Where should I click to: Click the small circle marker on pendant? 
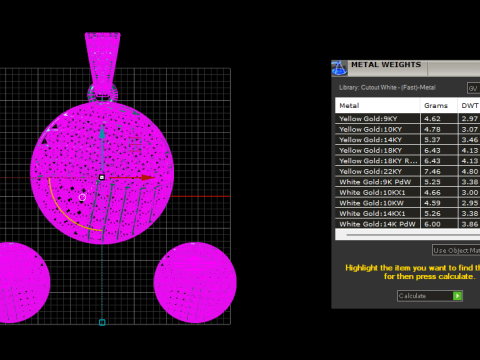click(82, 197)
